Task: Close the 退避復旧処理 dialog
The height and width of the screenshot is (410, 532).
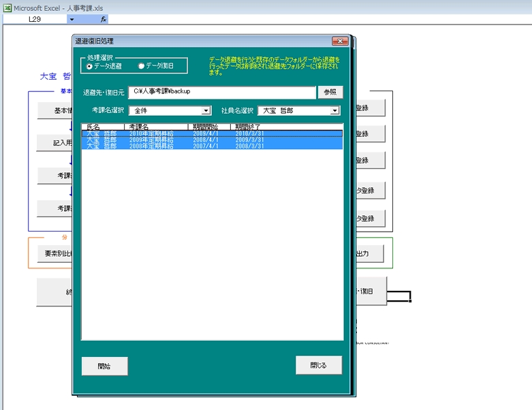Action: (x=340, y=41)
